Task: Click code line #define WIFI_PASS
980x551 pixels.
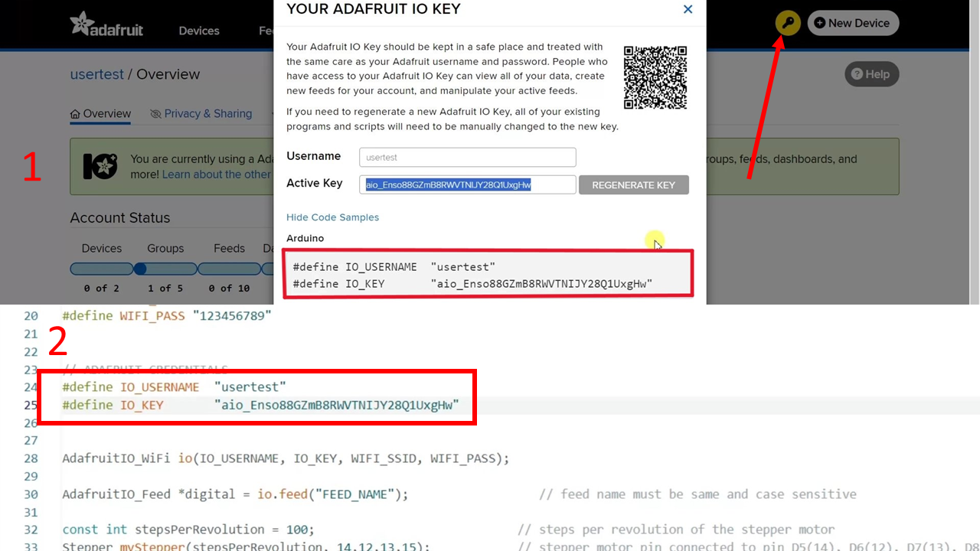Action: pos(167,315)
